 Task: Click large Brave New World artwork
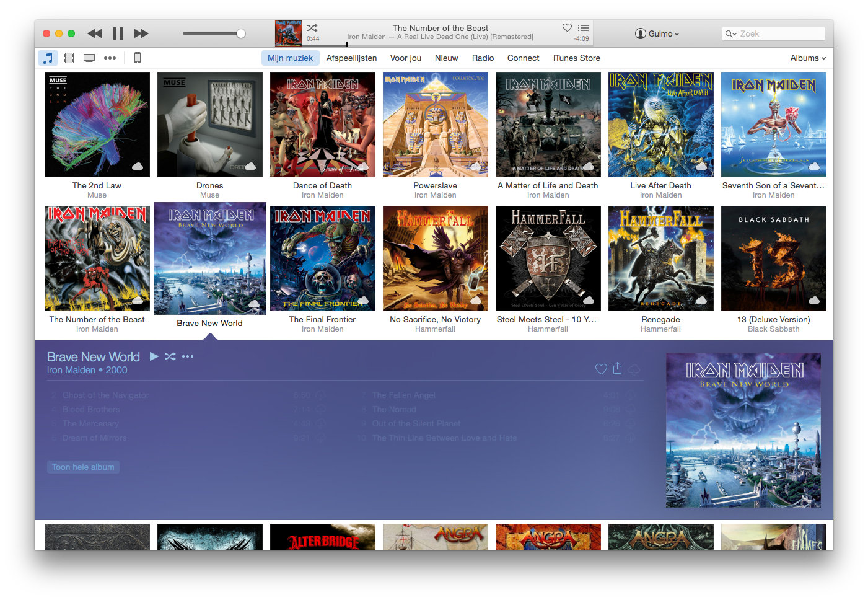pyautogui.click(x=743, y=430)
